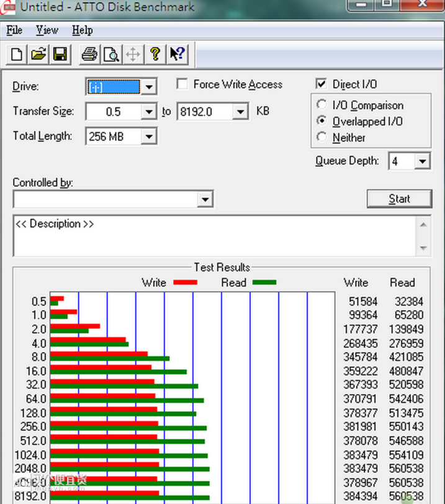Click the Description scrollbar up arrow
The image size is (445, 504).
pyautogui.click(x=423, y=225)
